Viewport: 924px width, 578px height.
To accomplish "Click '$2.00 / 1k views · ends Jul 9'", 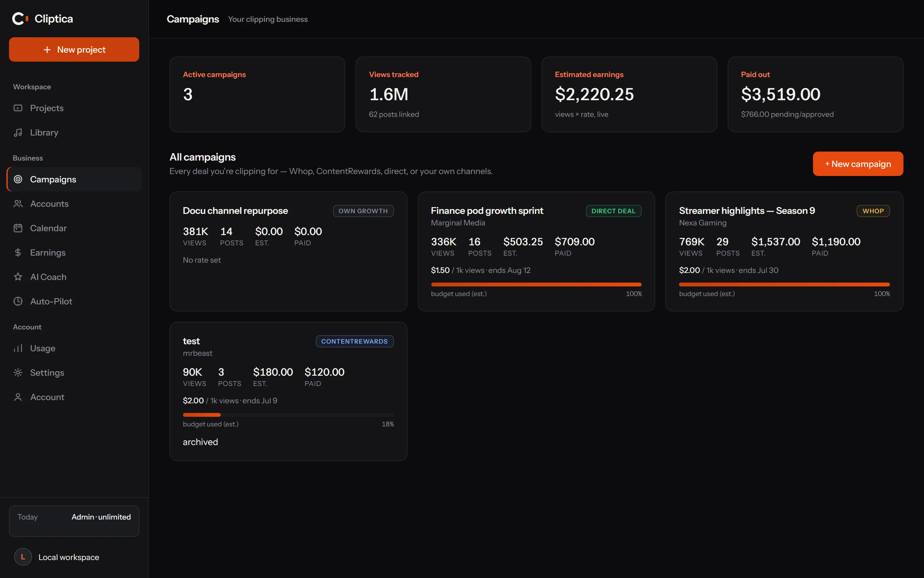I will (230, 401).
